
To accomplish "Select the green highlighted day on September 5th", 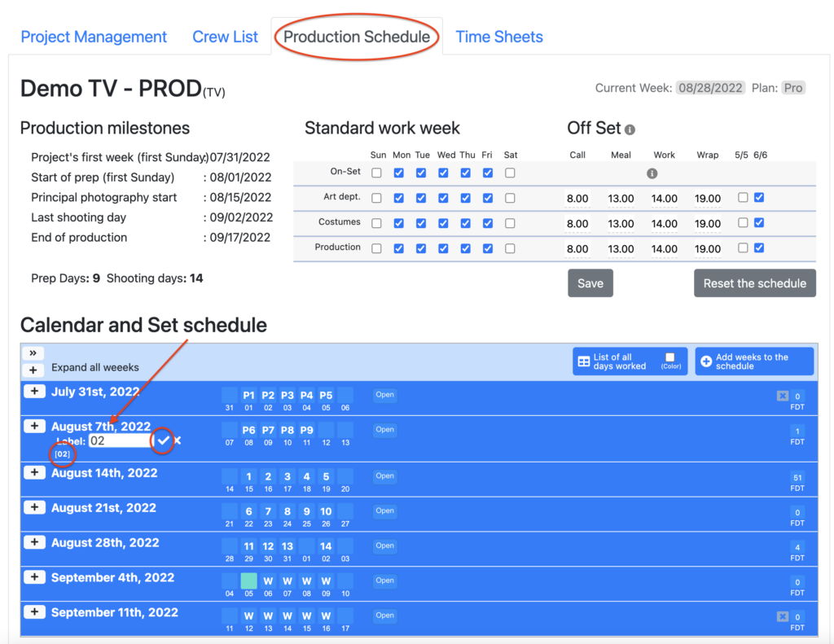I will tap(248, 580).
